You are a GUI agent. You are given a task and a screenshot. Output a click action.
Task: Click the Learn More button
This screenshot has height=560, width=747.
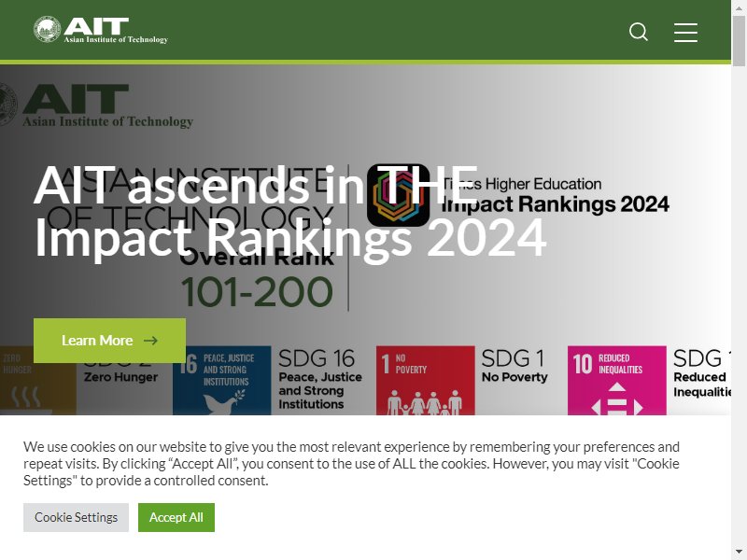[109, 341]
